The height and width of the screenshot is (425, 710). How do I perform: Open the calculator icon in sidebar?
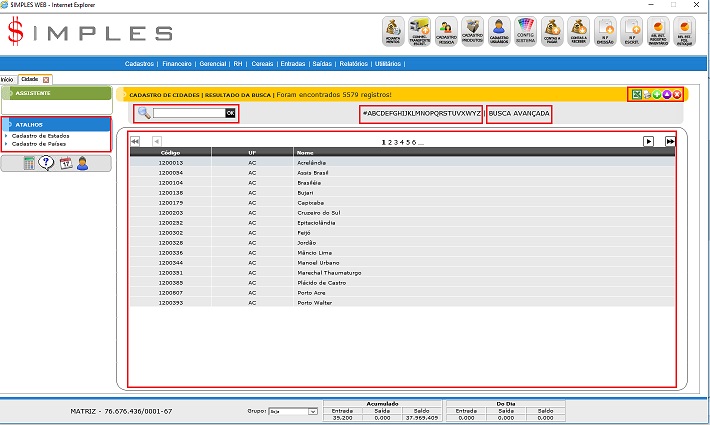point(30,163)
